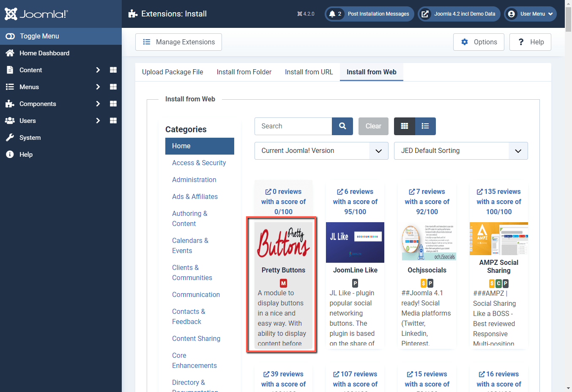This screenshot has height=392, width=572.
Task: Open the Access & Security category link
Action: pyautogui.click(x=199, y=163)
